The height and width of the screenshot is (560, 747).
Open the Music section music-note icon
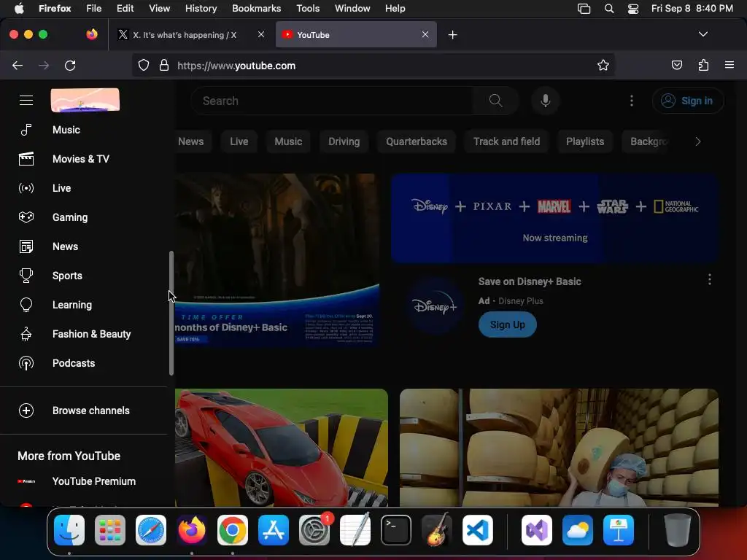pyautogui.click(x=26, y=130)
